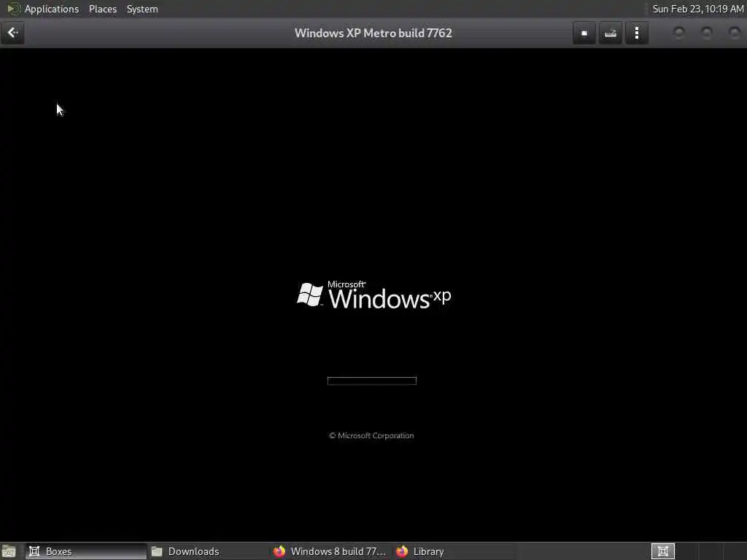Go back to the Boxes overview
747x560 pixels.
pyautogui.click(x=12, y=33)
